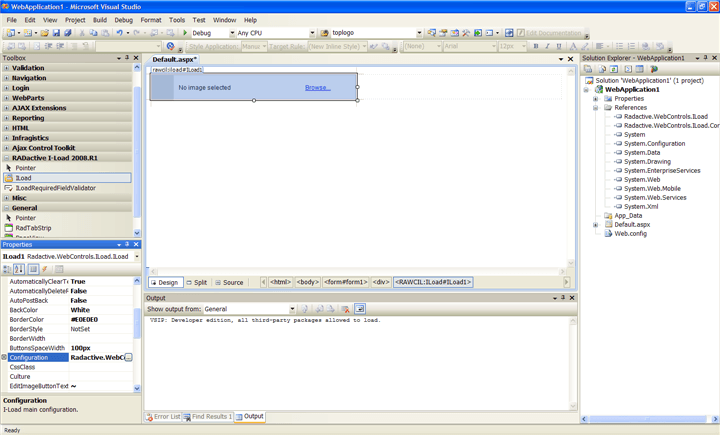This screenshot has width=720, height=435.
Task: Open the Any CPU platform dropdown
Action: coord(312,33)
